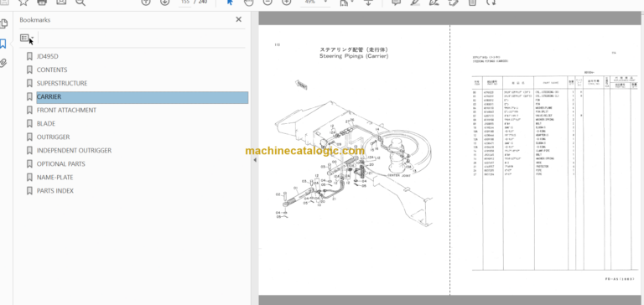Image resolution: width=644 pixels, height=305 pixels.
Task: Open the OUTRIGGER bookmark
Action: tap(54, 137)
